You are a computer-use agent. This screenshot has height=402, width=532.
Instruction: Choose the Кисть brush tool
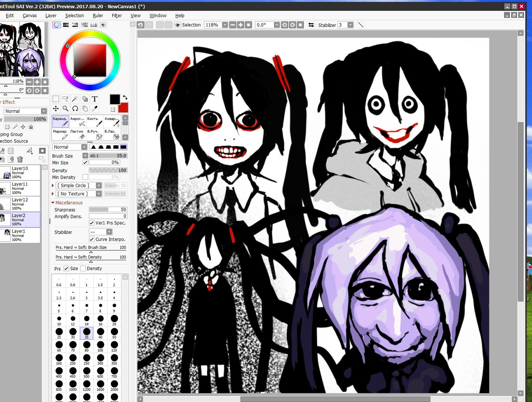click(94, 121)
